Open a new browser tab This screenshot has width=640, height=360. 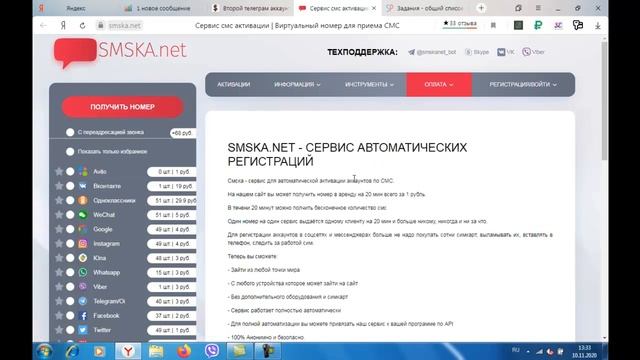coord(481,8)
